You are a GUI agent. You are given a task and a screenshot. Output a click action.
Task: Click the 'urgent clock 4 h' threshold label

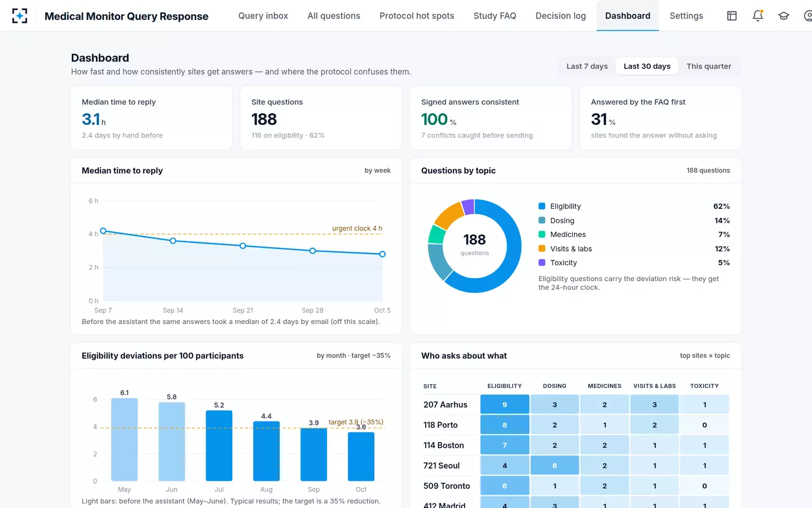(x=357, y=229)
